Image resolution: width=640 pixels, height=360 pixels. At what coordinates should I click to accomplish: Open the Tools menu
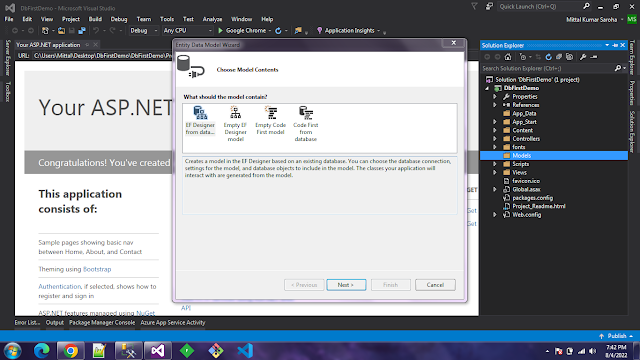pos(167,19)
